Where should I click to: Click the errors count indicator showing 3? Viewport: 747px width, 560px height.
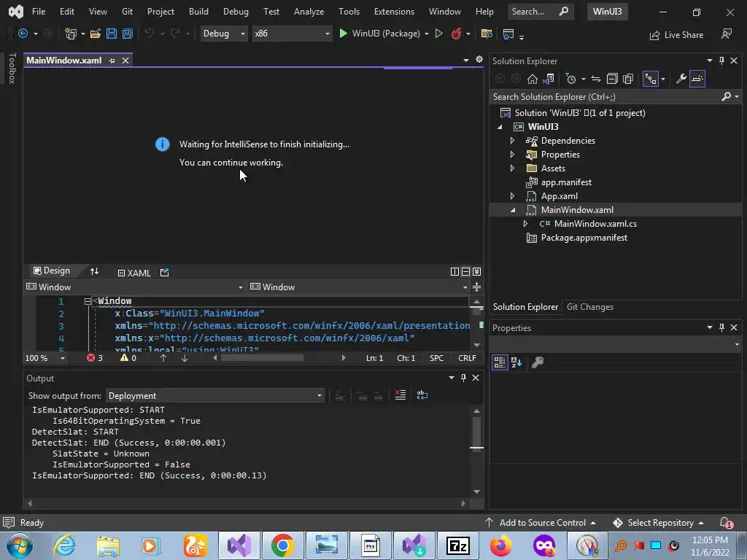point(94,358)
